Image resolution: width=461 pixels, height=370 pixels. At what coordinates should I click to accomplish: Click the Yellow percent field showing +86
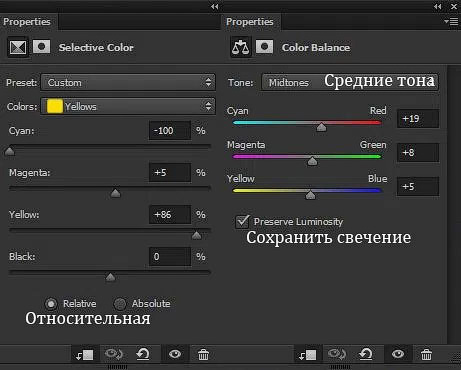pos(170,214)
